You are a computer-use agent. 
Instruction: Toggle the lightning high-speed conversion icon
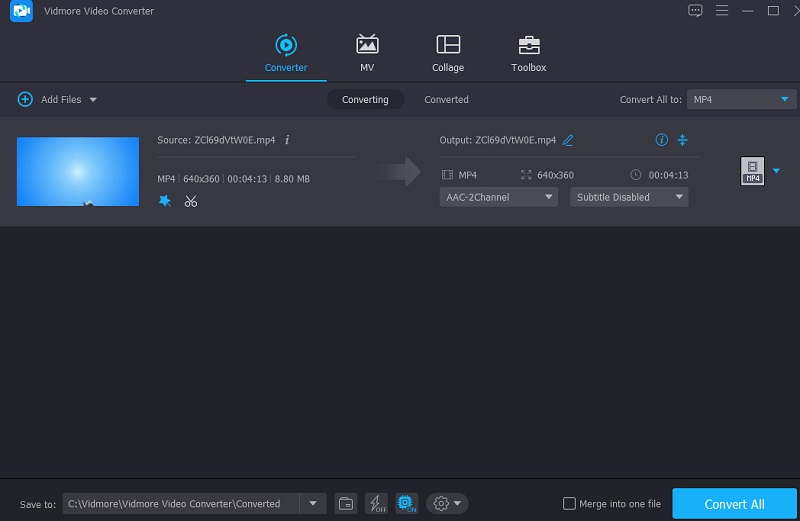376,504
